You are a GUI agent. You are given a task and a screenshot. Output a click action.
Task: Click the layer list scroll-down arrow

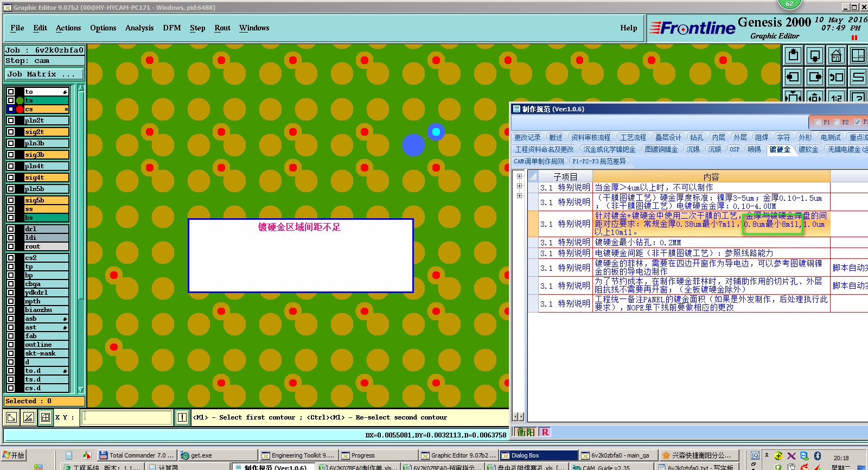click(x=81, y=390)
